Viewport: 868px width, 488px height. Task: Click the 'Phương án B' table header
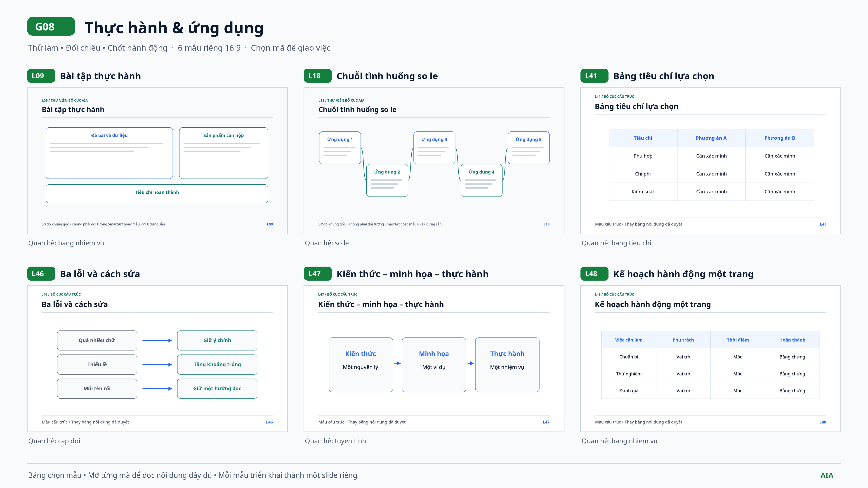780,138
